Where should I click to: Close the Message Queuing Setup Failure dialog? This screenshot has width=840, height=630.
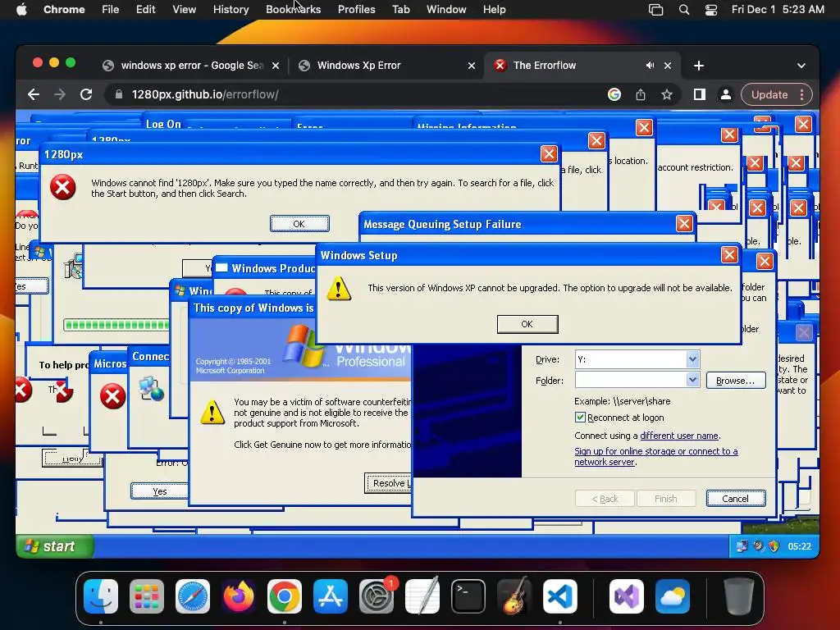click(684, 223)
